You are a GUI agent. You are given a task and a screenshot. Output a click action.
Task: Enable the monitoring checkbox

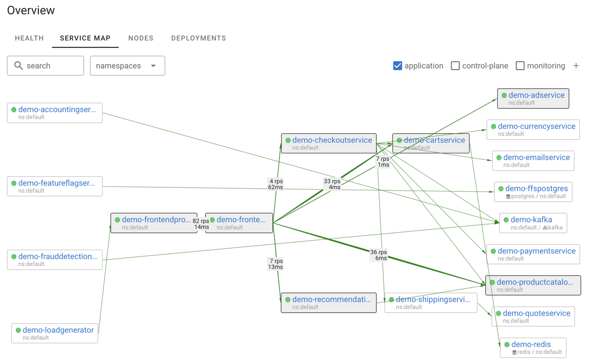(x=520, y=66)
